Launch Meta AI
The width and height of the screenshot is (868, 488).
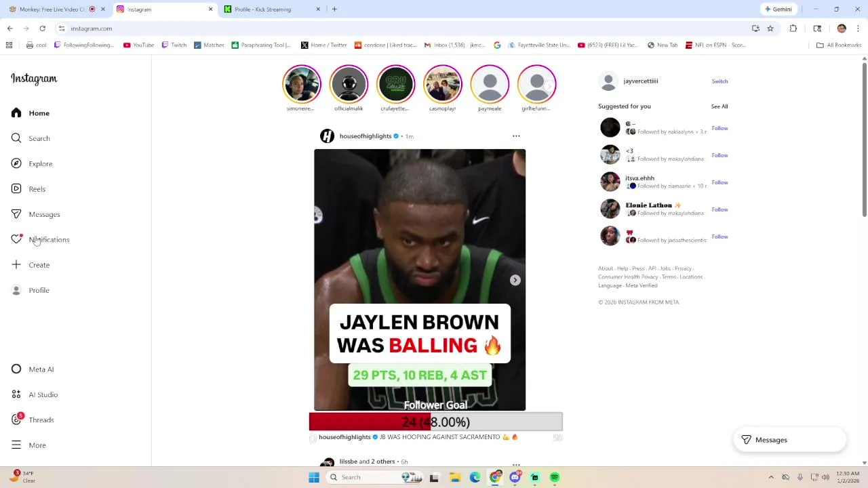coord(33,369)
